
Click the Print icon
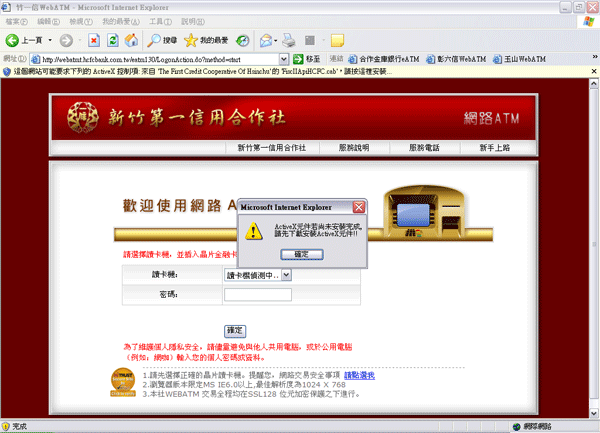289,40
